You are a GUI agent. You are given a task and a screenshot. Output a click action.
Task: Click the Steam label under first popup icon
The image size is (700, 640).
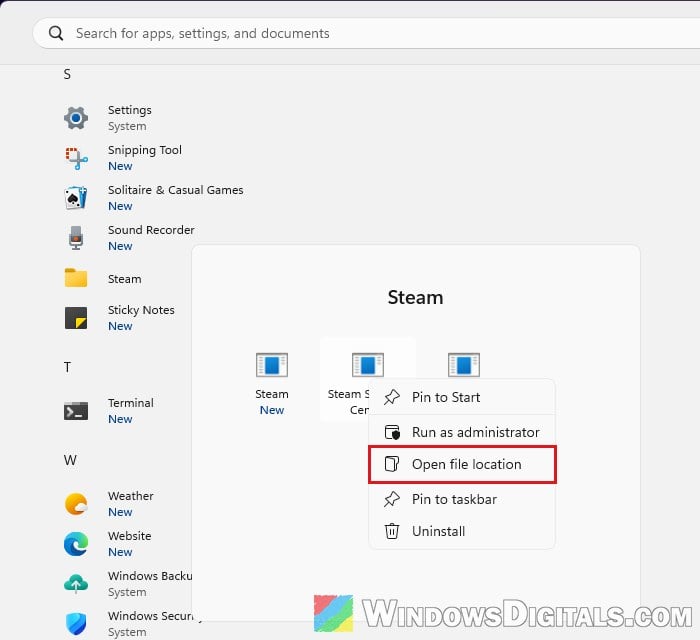coord(272,394)
